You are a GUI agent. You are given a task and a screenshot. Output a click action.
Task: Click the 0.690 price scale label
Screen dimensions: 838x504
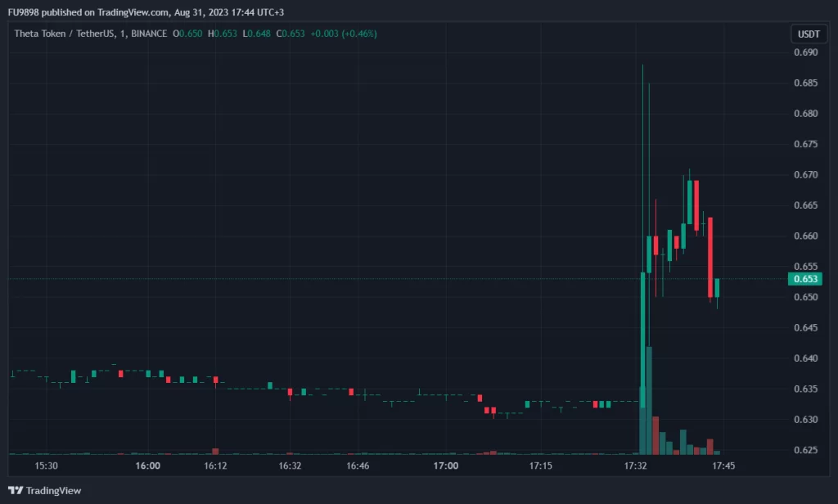[806, 52]
